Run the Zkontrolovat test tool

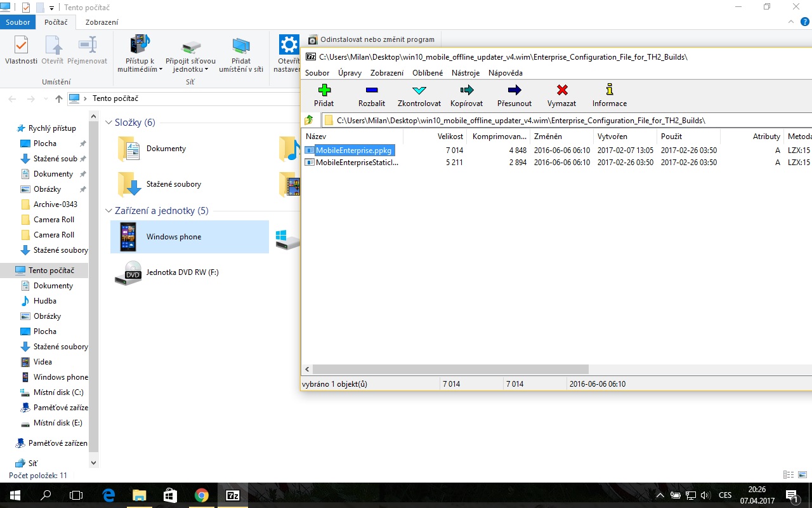click(419, 91)
